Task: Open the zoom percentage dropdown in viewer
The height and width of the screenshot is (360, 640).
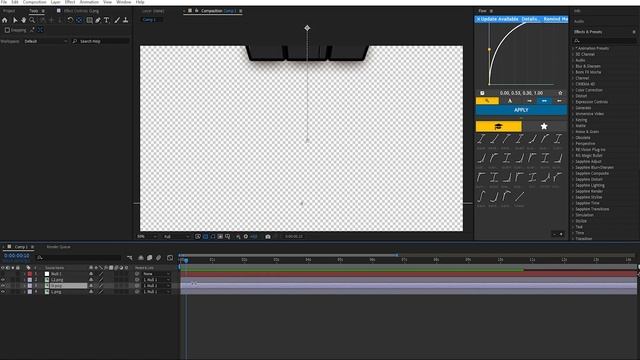Action: pos(147,236)
